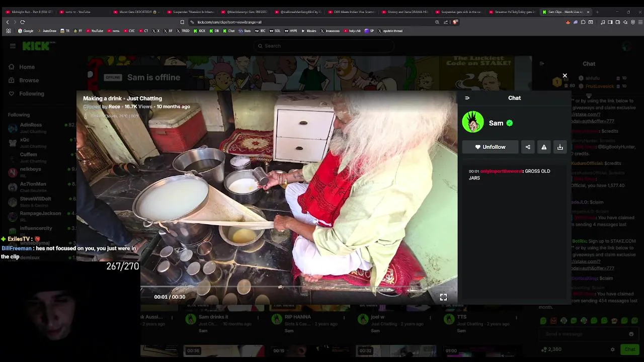Open chat settings gear in background chat
Image resolution: width=644 pixels, height=362 pixels.
[612, 349]
